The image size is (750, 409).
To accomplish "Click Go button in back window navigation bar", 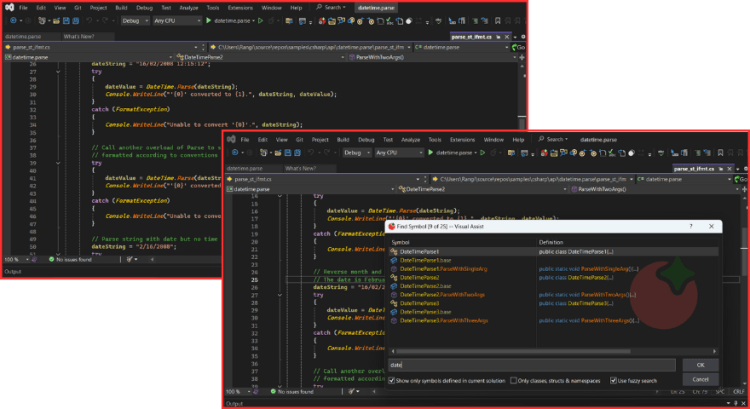I will pos(518,47).
